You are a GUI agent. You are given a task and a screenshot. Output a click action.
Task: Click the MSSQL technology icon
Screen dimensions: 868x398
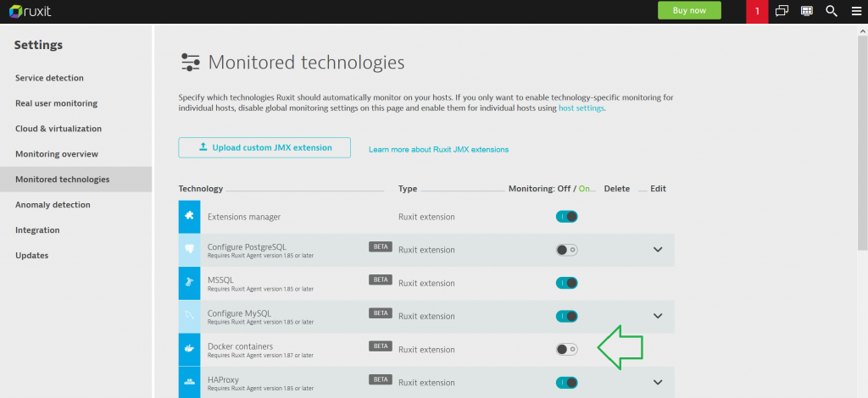click(189, 283)
